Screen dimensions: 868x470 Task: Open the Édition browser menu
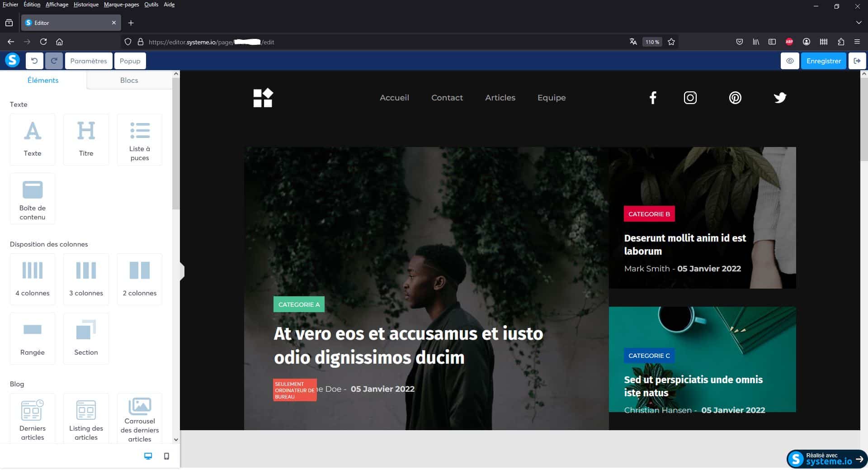tap(32, 5)
